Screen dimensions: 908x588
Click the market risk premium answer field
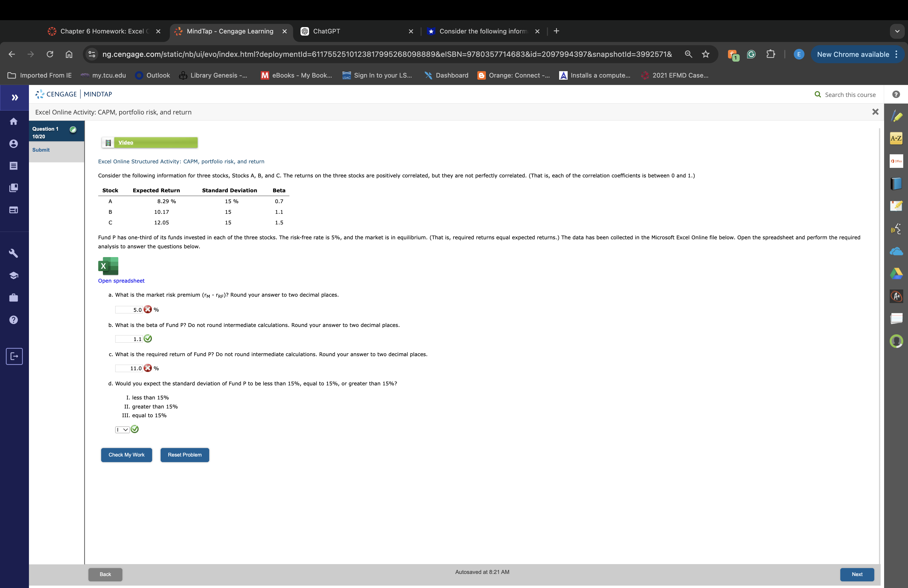coord(129,309)
